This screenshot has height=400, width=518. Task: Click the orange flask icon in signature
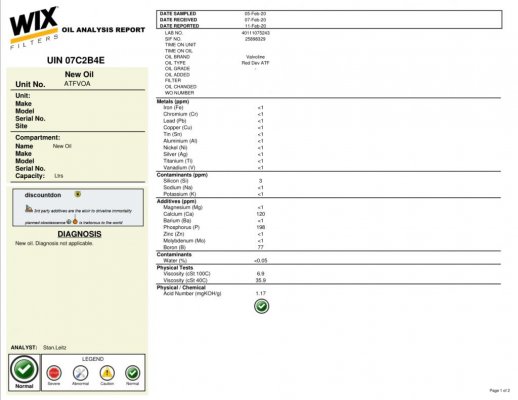[75, 221]
